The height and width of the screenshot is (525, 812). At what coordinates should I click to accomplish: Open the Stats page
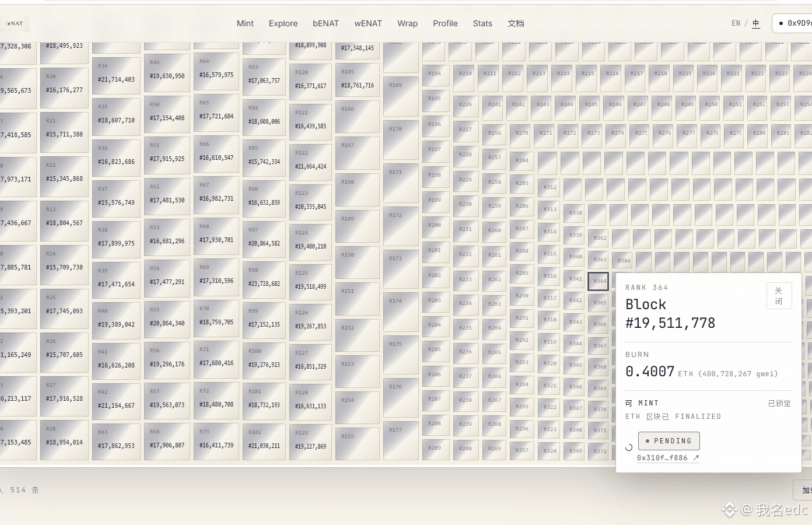pyautogui.click(x=482, y=23)
